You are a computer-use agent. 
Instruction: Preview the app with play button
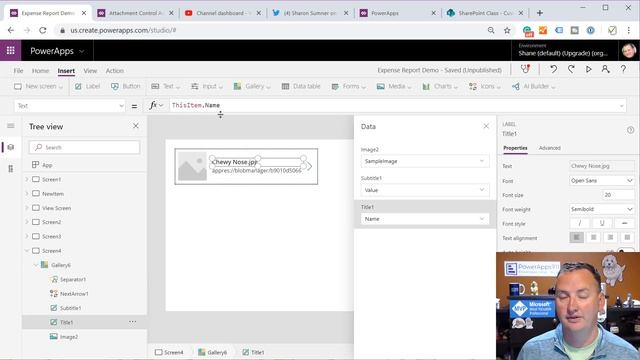pos(589,69)
